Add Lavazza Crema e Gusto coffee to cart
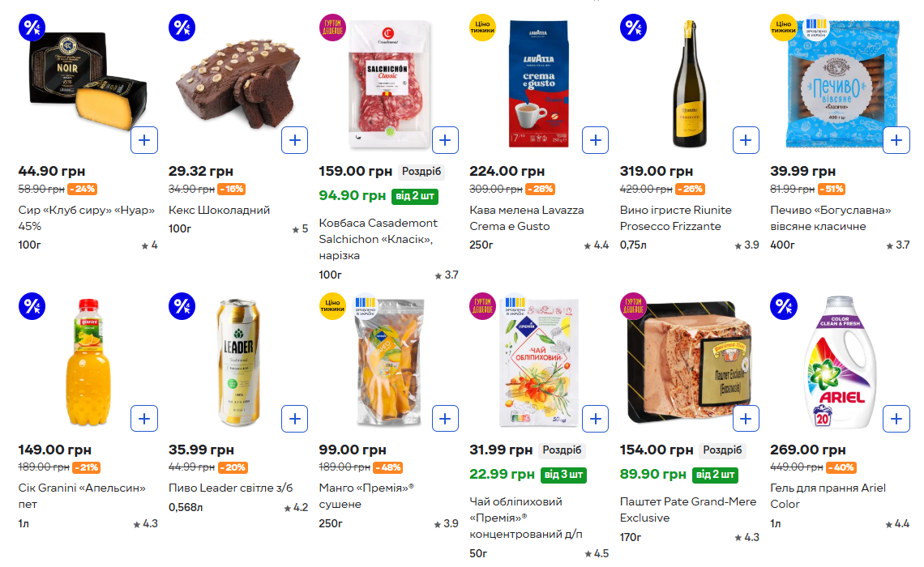924x567 pixels. click(x=596, y=140)
